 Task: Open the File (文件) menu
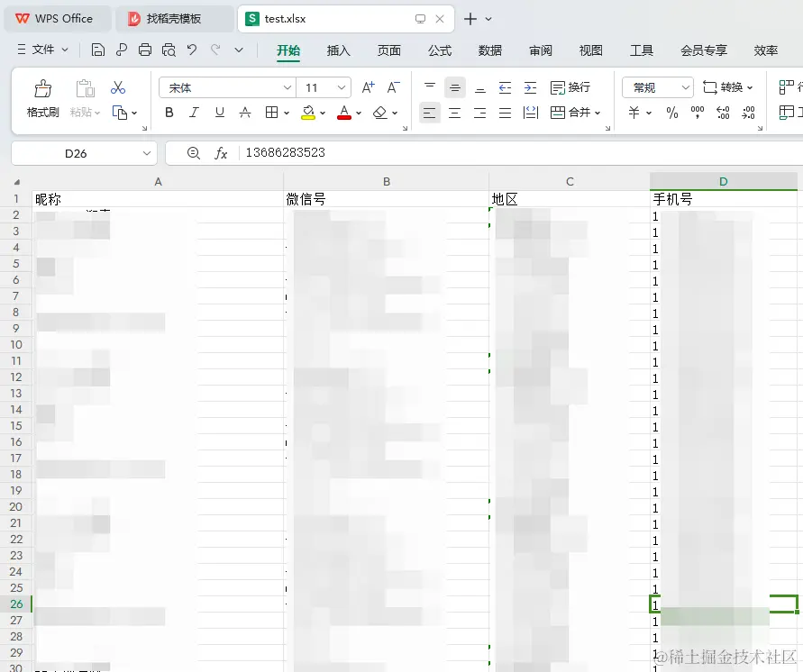click(43, 50)
